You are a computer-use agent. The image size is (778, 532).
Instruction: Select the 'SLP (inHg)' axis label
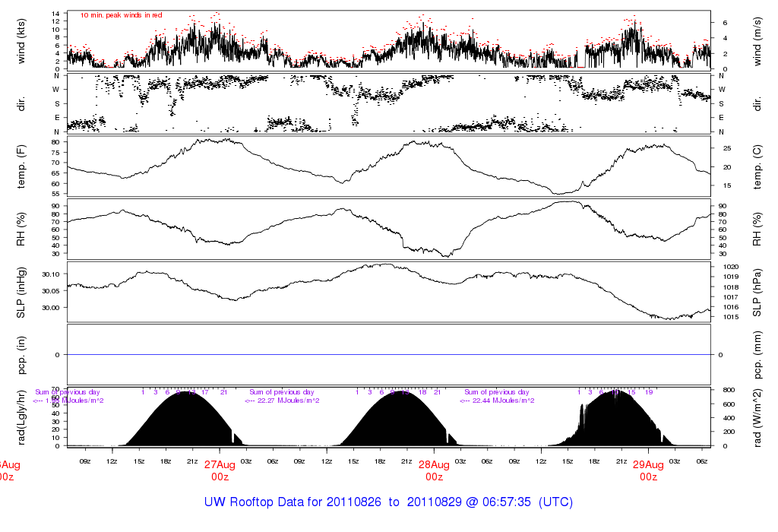click(x=21, y=293)
